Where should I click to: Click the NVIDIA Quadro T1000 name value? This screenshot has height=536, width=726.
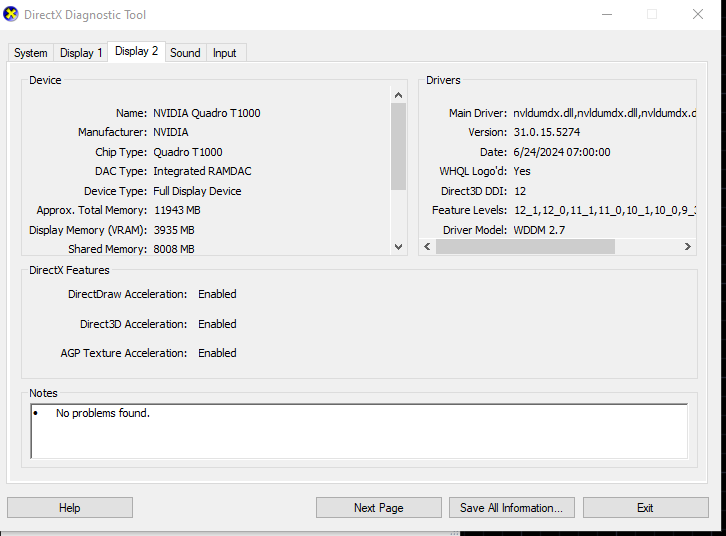(206, 113)
